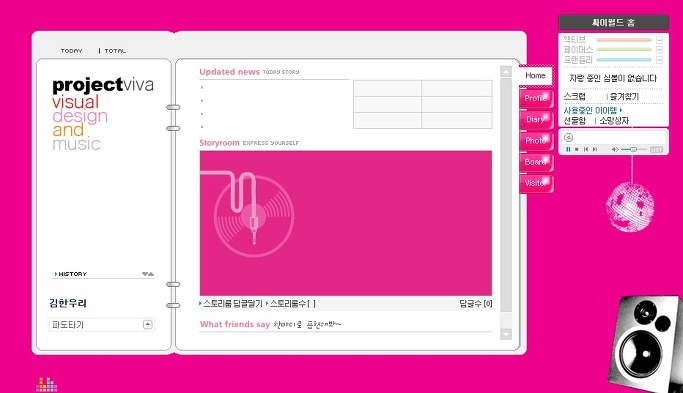Click the TOTAL counter label

(x=115, y=51)
